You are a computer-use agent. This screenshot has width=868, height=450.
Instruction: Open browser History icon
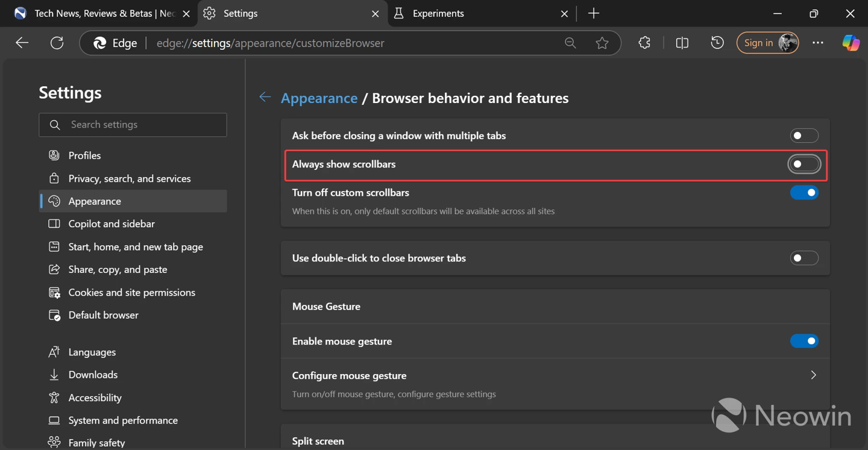pyautogui.click(x=717, y=43)
